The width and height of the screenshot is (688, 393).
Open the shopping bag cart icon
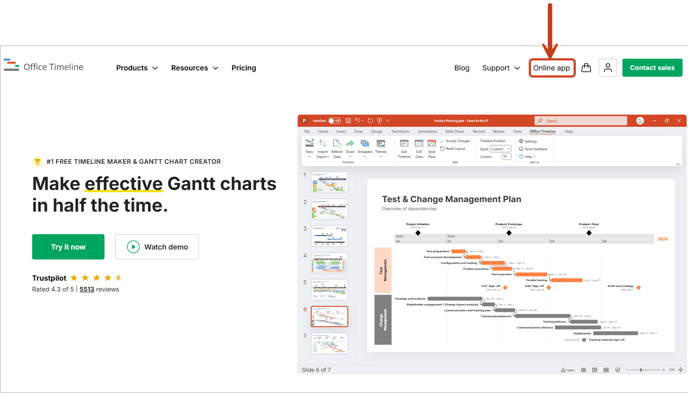point(586,68)
